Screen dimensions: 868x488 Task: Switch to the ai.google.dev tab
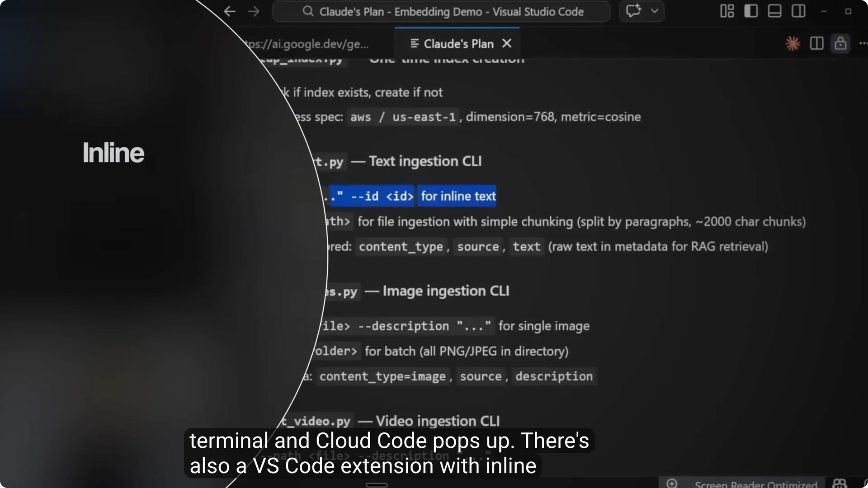coord(307,44)
